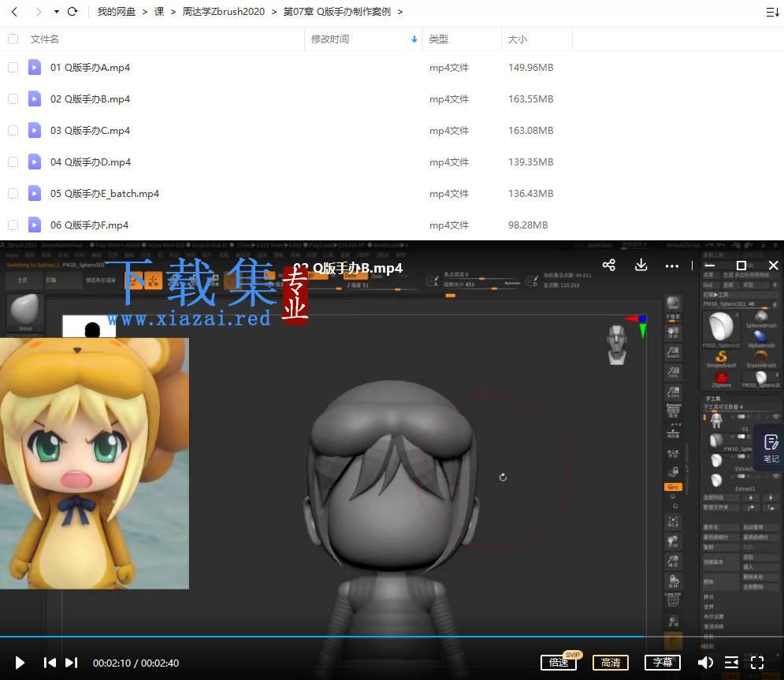
Task: Click the 149.96MB size value
Action: [530, 68]
